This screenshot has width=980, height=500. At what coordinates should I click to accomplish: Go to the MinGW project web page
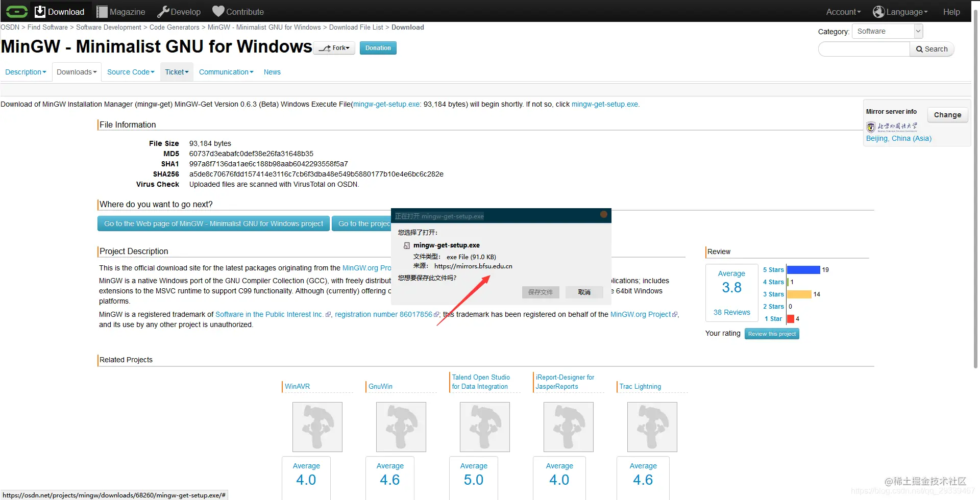214,223
